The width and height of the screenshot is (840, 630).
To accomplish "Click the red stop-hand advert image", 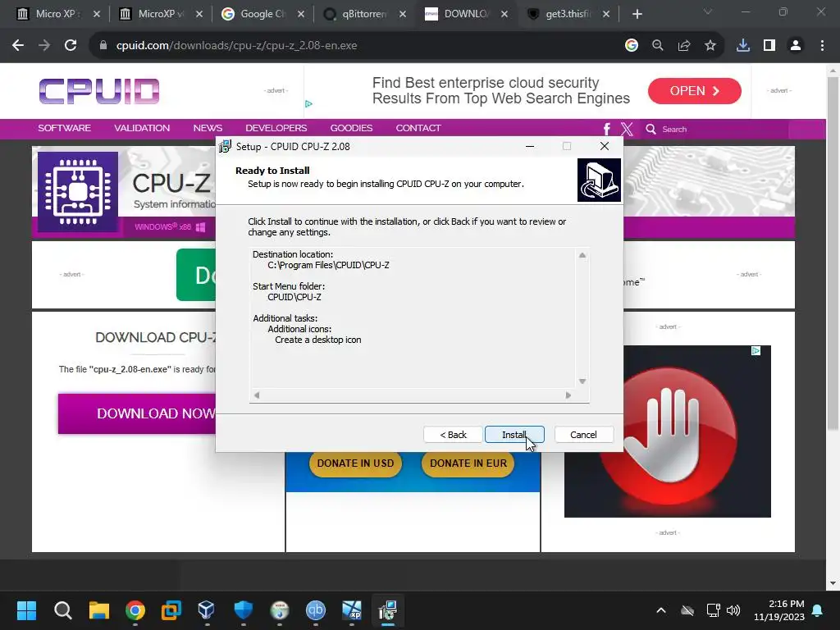I will [668, 431].
